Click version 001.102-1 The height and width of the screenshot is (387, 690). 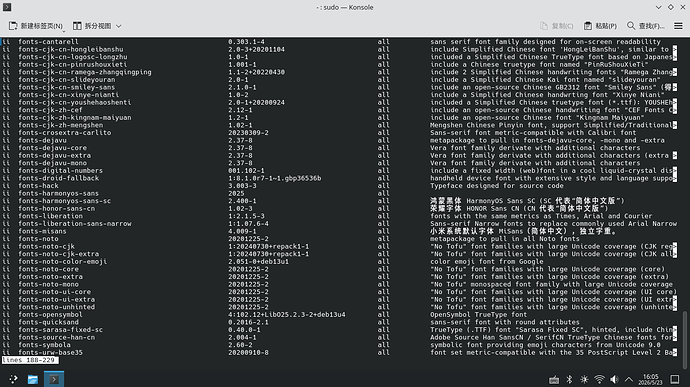point(246,170)
